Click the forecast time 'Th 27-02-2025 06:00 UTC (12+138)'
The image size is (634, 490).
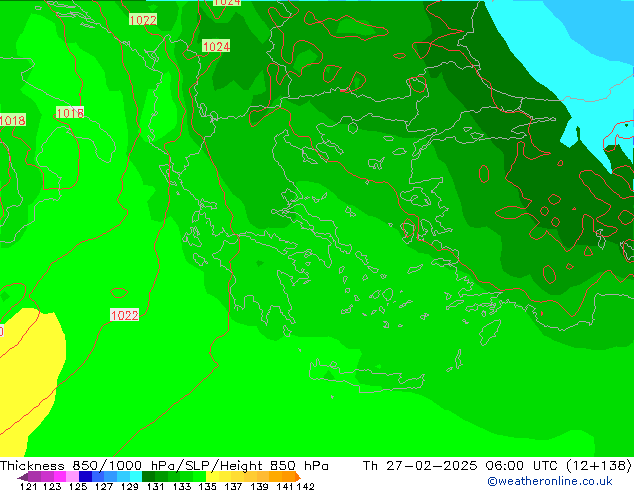[497, 466]
